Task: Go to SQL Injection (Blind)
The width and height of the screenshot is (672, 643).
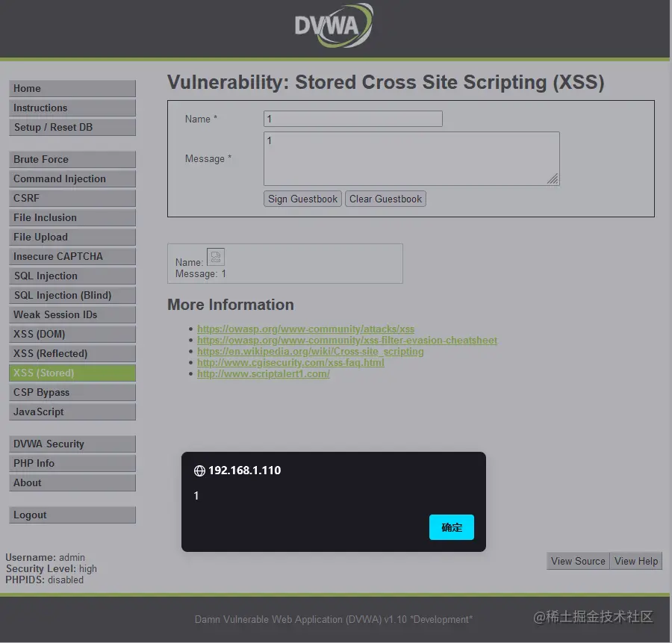Action: point(72,295)
